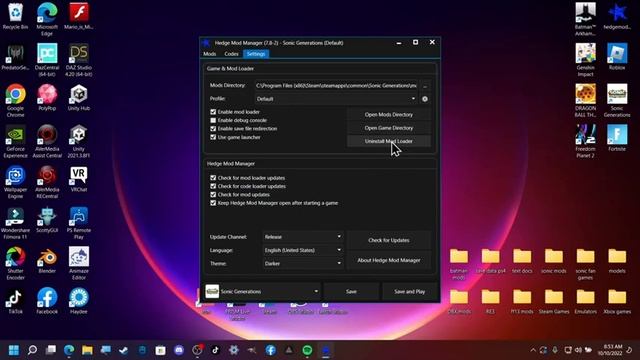Click the Save and Play button

pyautogui.click(x=409, y=291)
